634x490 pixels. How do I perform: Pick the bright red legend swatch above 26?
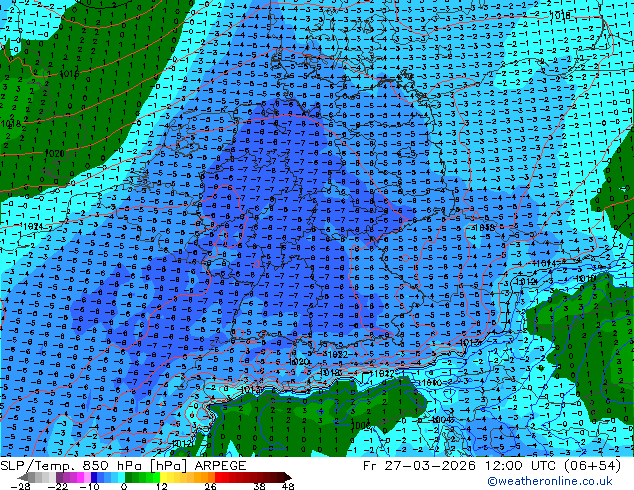click(x=218, y=477)
